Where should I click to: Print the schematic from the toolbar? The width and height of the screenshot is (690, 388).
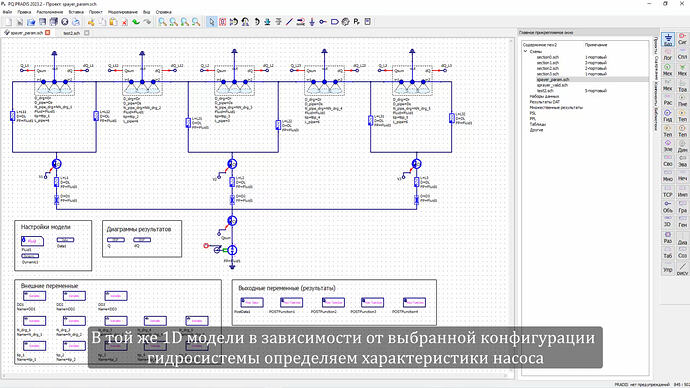coord(76,22)
